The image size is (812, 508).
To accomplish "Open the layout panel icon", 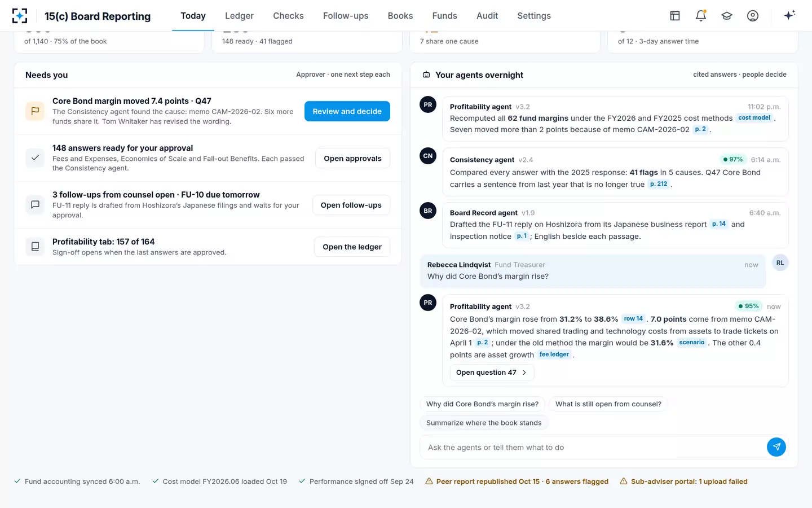I will tap(675, 16).
